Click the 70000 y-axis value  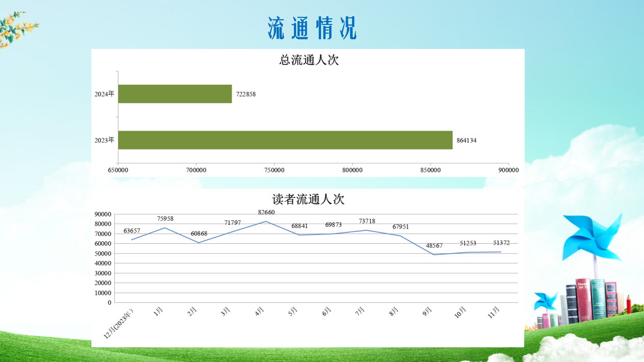coord(103,234)
